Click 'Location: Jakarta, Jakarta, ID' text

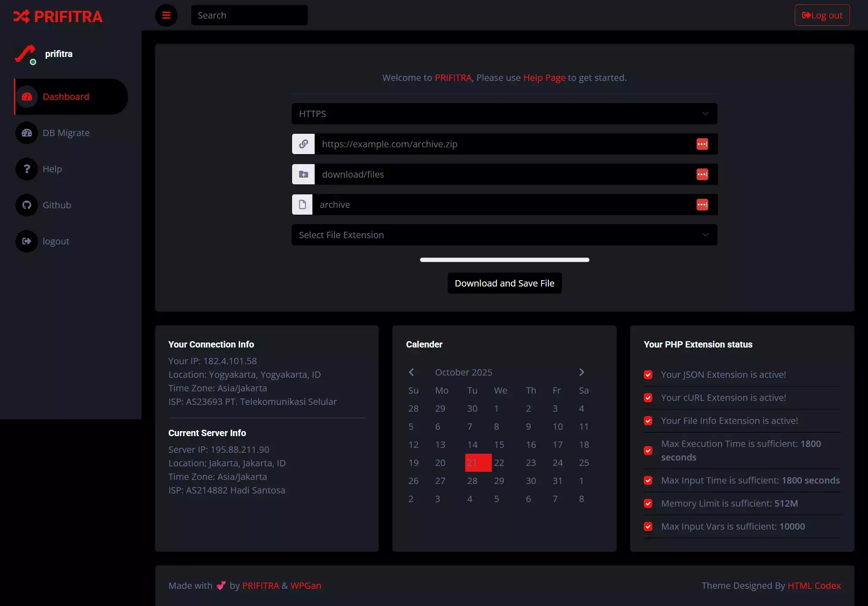pyautogui.click(x=227, y=463)
